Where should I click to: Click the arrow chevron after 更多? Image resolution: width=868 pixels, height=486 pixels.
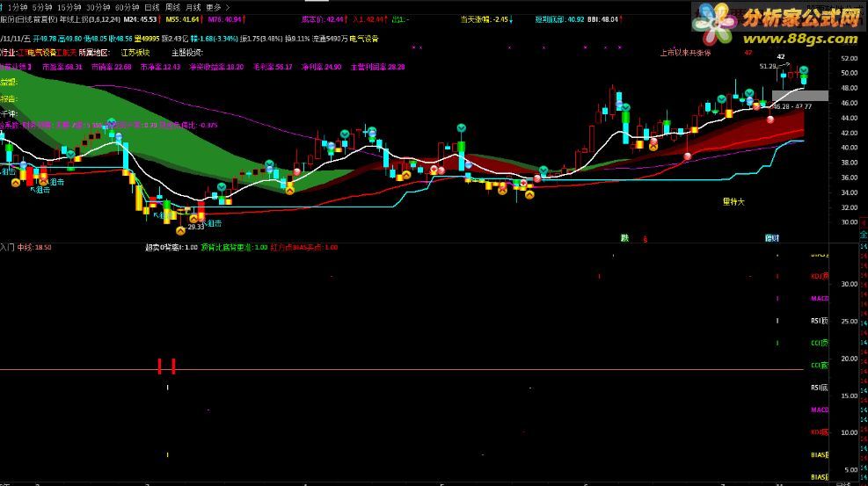pyautogui.click(x=228, y=7)
